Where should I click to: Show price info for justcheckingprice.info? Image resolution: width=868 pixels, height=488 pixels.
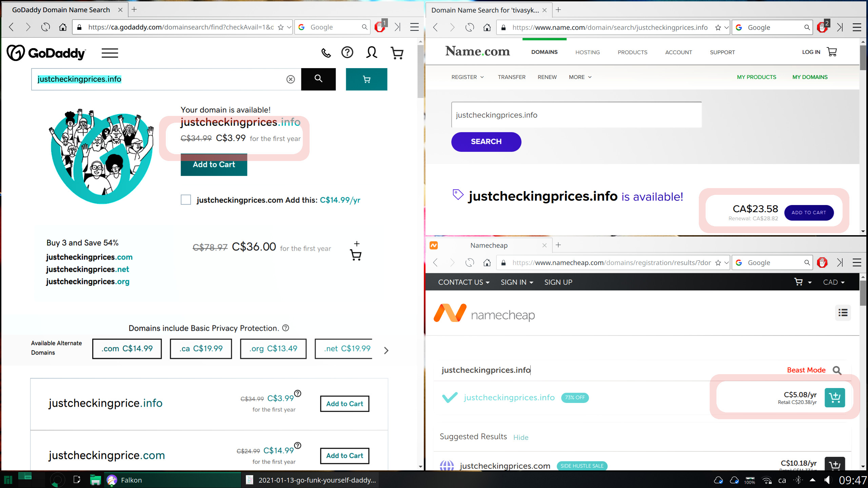point(298,393)
